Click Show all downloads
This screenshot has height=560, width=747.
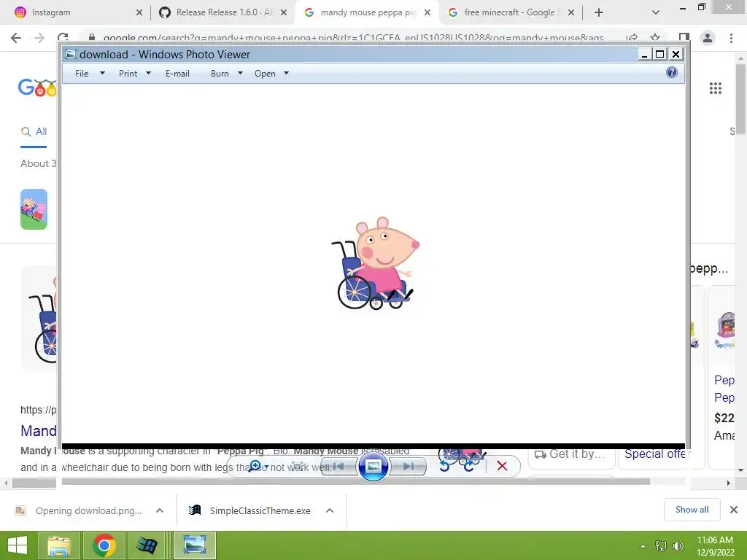point(692,510)
